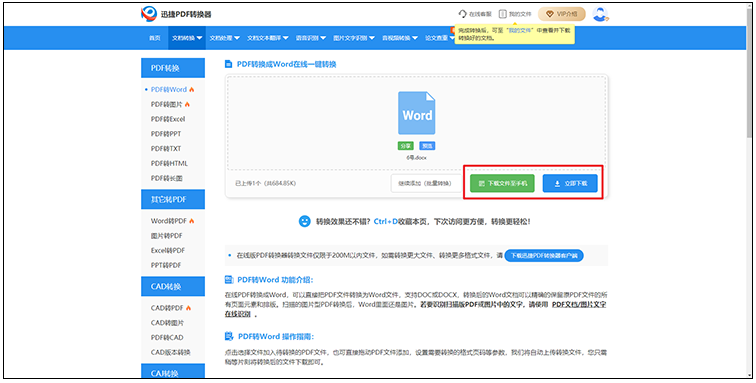This screenshot has width=756, height=383.
Task: Click 下载迅捷PDF转换器客户端 button
Action: coord(544,255)
